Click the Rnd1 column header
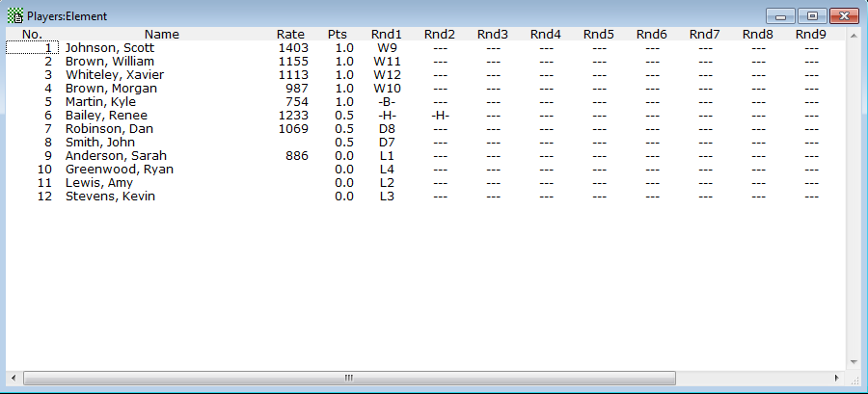 click(x=387, y=34)
